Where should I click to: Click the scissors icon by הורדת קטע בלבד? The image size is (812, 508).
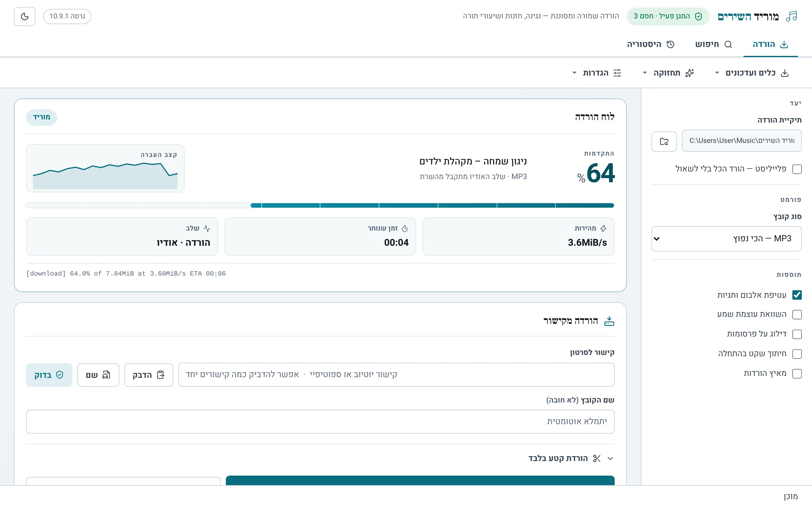coord(597,458)
